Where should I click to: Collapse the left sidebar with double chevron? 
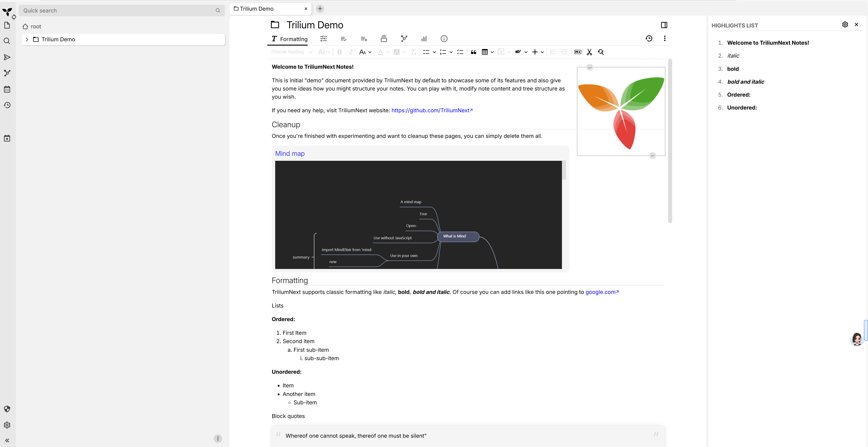[7, 441]
